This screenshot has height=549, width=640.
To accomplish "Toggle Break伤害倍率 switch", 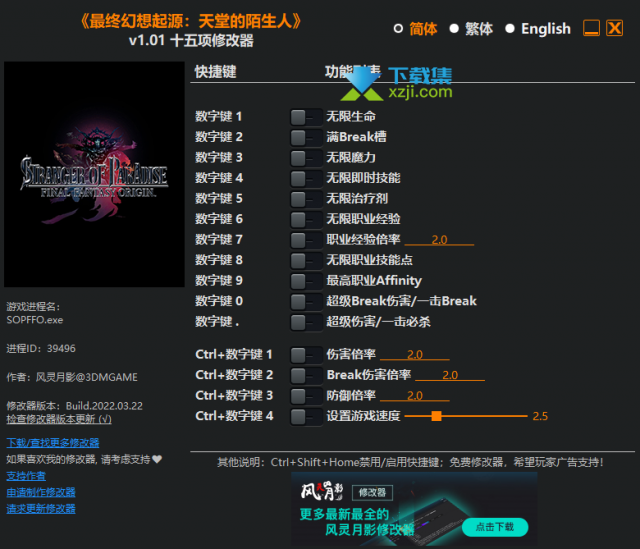I will click(306, 376).
